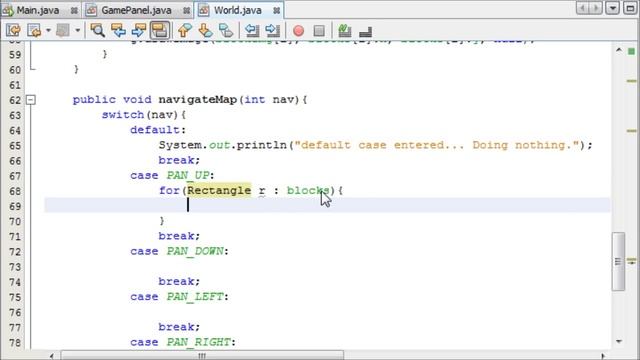Toggle Highlight Search button

click(160, 30)
